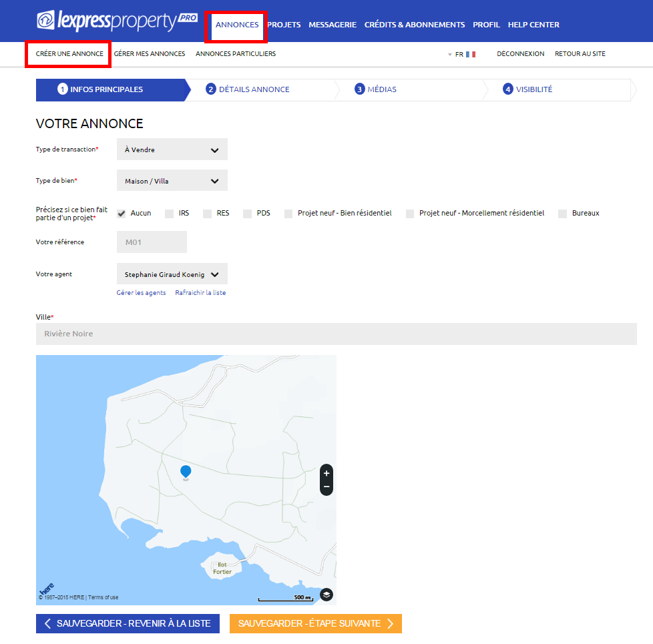Tick the Bureaux checkbox

[x=563, y=214]
